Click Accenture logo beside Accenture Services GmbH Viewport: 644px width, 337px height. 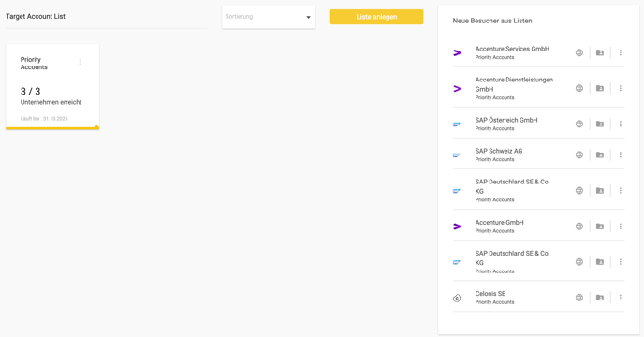point(457,52)
